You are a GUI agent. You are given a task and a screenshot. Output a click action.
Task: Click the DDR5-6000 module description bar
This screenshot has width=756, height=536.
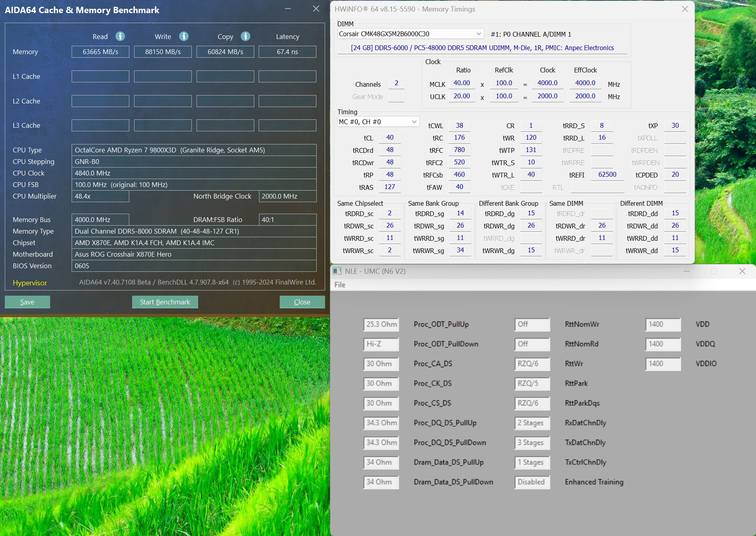(482, 48)
